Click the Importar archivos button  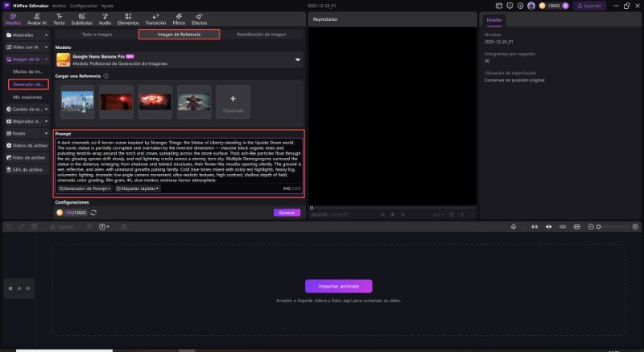[x=338, y=286]
